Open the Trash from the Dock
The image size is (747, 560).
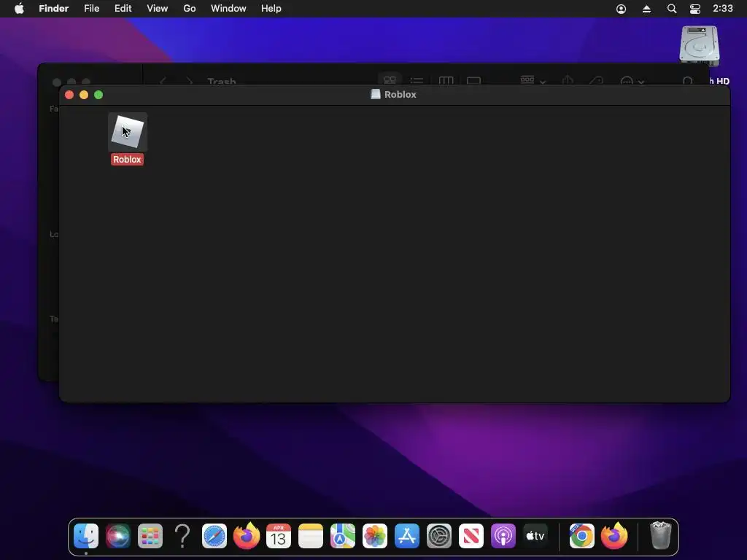[x=661, y=536]
